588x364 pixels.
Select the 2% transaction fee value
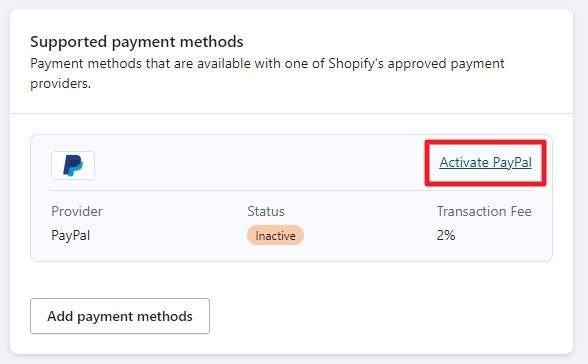[x=446, y=235]
